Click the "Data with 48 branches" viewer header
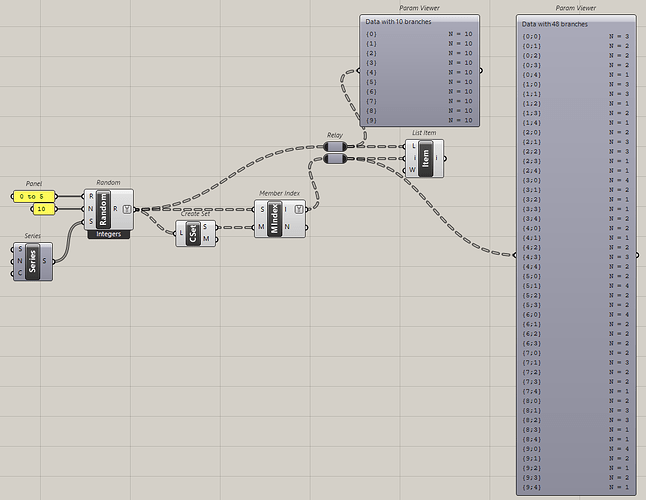 pyautogui.click(x=555, y=24)
